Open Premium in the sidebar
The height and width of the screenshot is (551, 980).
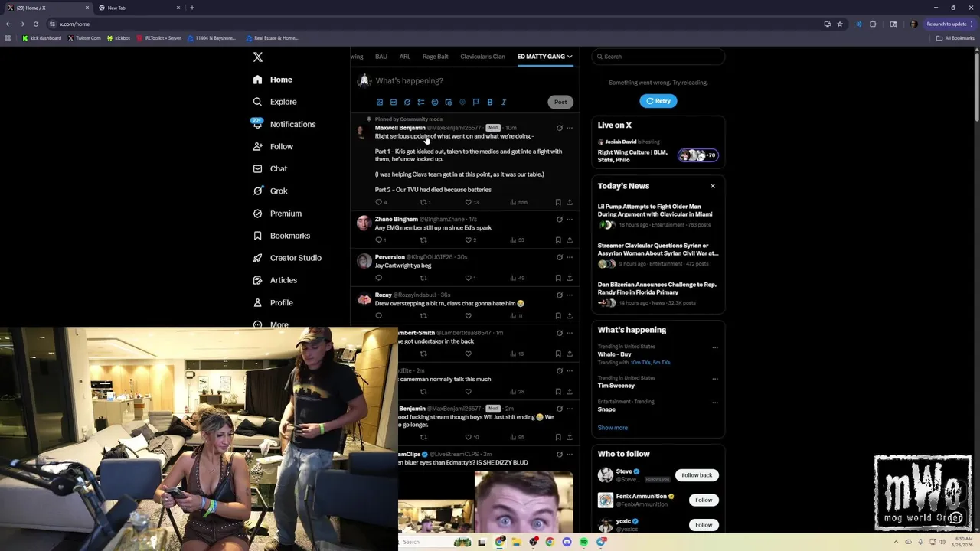276,214
